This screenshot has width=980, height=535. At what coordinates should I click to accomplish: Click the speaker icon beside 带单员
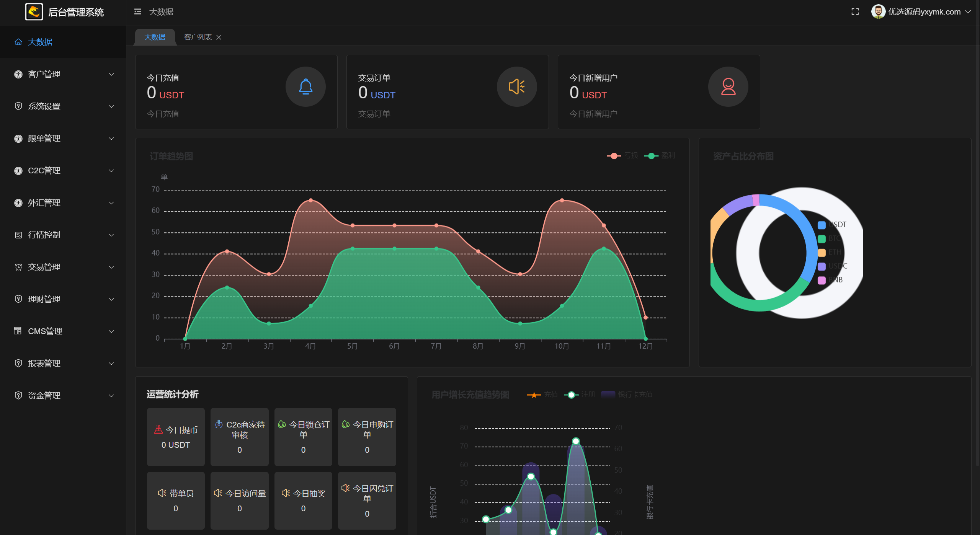[162, 493]
